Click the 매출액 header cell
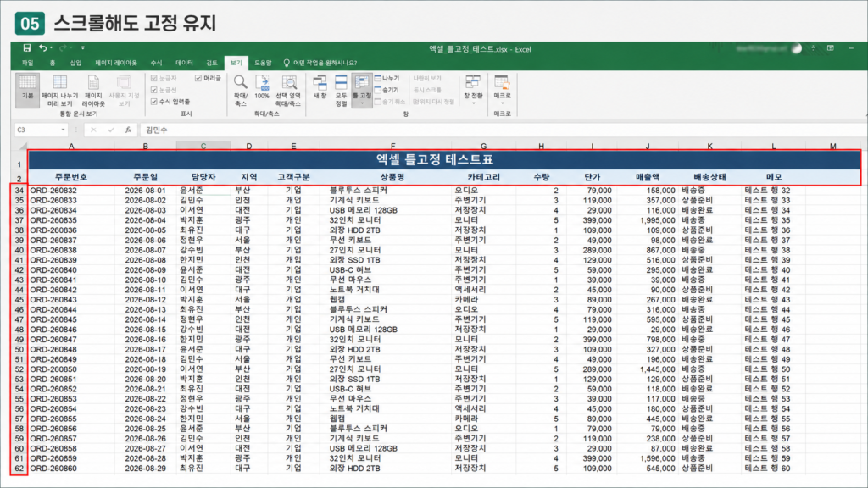The height and width of the screenshot is (488, 868). coord(648,177)
